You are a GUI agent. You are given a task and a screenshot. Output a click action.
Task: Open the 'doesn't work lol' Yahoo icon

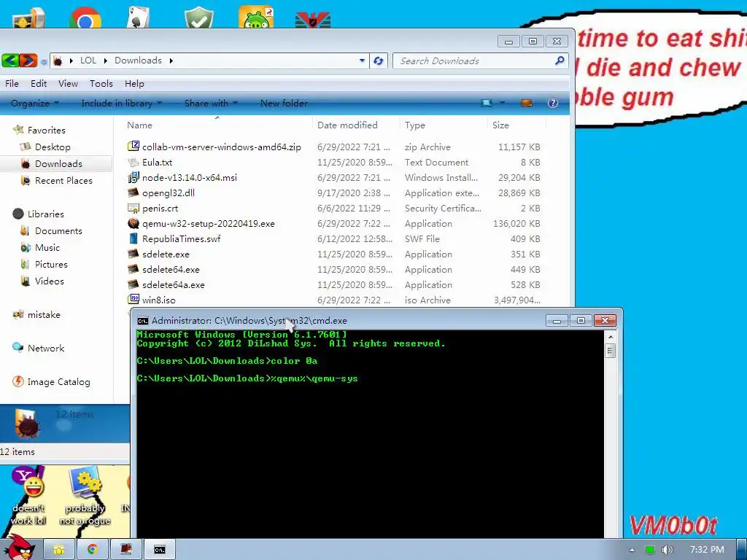(x=28, y=495)
